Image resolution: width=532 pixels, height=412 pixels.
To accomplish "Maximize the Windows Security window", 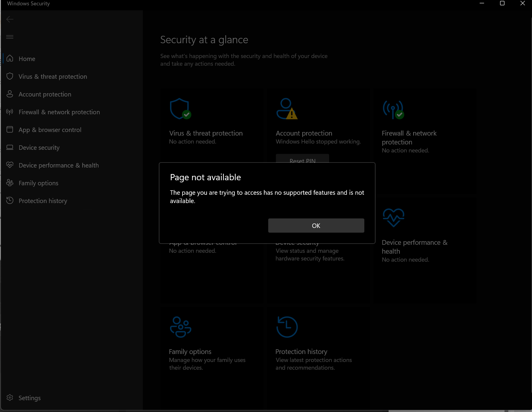I will point(502,3).
